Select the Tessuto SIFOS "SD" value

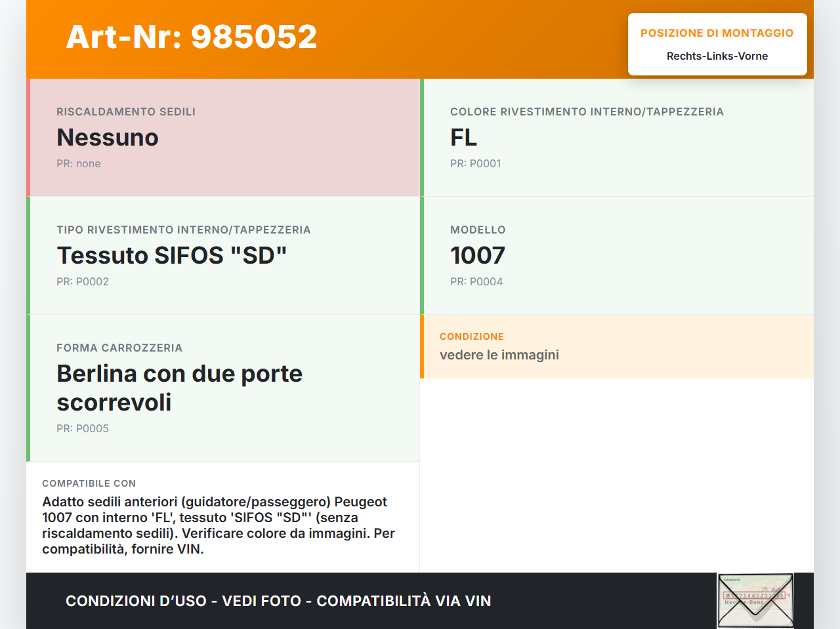point(172,256)
